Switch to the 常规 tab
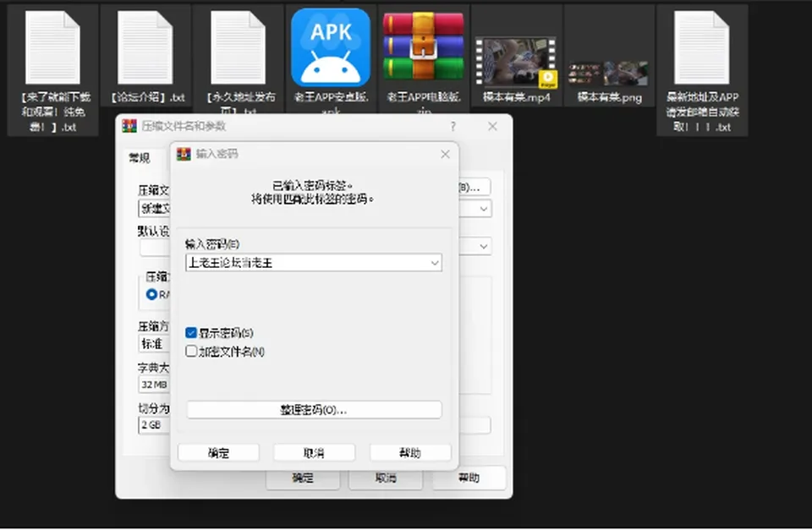This screenshot has width=812, height=530. (x=140, y=157)
